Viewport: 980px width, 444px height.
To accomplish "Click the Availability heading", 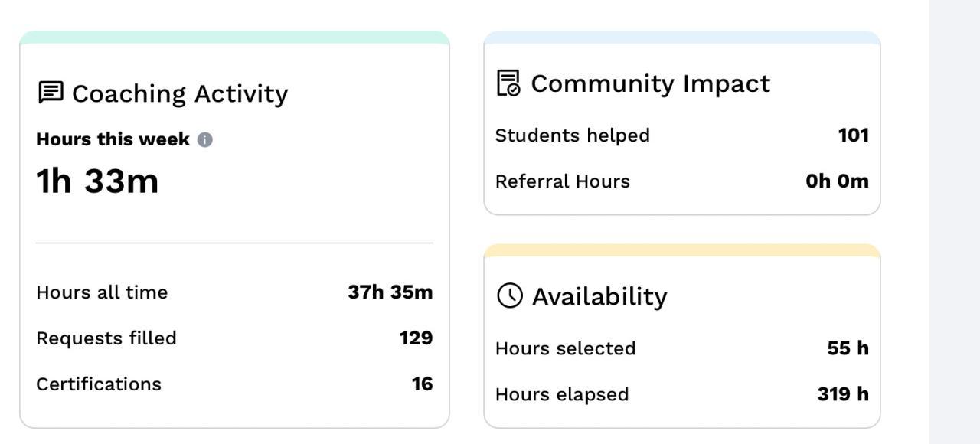I will (599, 296).
